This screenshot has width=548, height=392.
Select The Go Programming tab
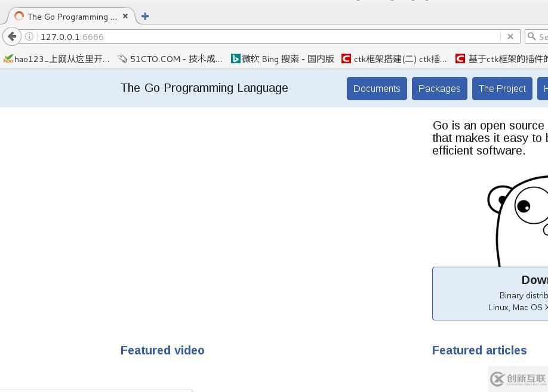click(71, 17)
